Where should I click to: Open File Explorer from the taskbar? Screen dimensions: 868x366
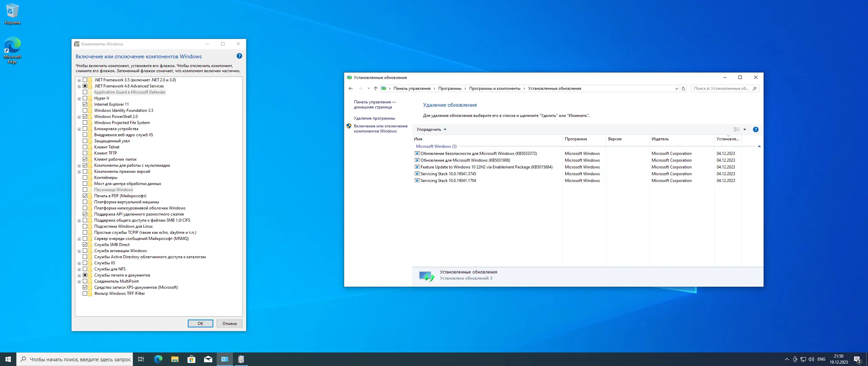(x=175, y=359)
